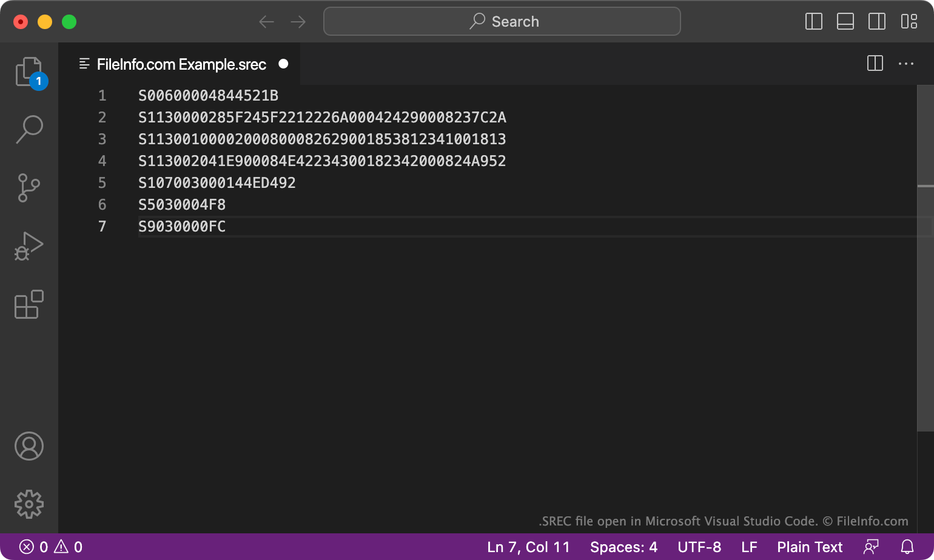Click UTF-8 to change file encoding

[x=699, y=547]
